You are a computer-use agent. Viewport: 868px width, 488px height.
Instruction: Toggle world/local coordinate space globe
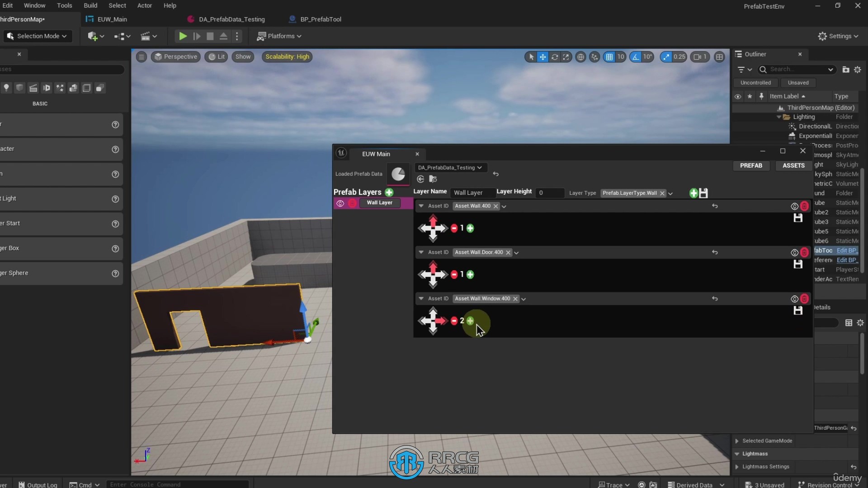580,57
